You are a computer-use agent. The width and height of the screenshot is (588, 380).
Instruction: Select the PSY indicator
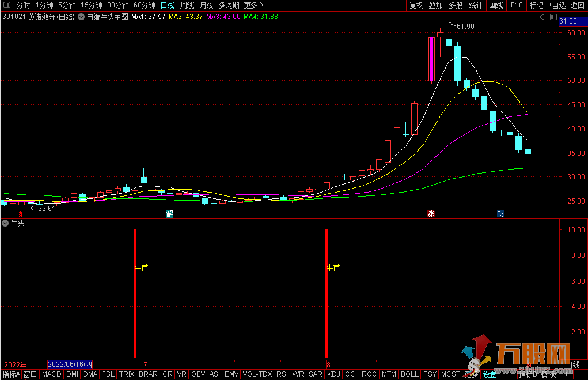[x=430, y=374]
